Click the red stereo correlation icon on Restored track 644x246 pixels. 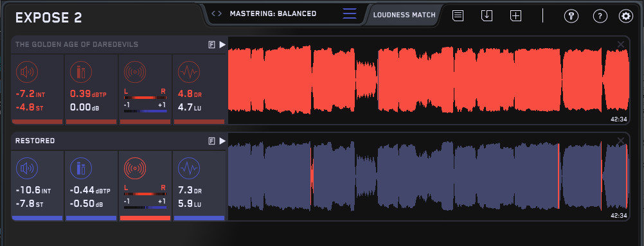point(135,168)
